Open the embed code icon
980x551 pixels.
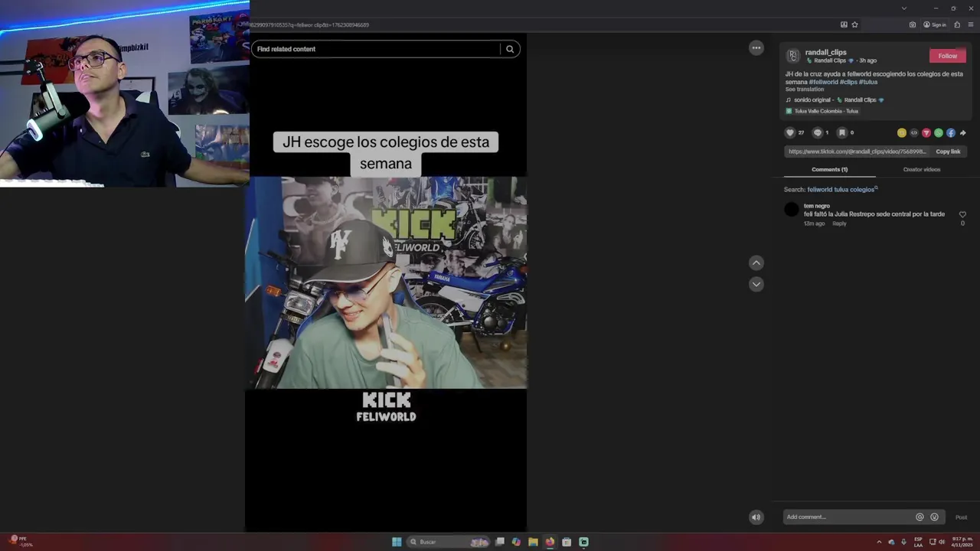tap(914, 132)
